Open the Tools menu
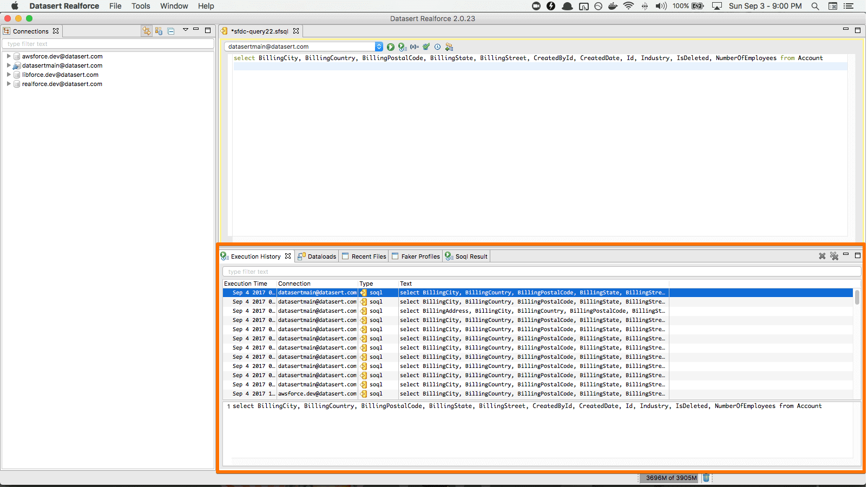The height and width of the screenshot is (487, 868). pyautogui.click(x=141, y=6)
